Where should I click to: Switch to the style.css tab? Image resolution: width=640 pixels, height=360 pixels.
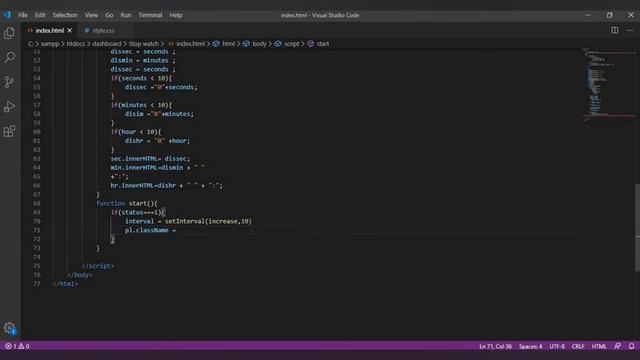[x=103, y=31]
